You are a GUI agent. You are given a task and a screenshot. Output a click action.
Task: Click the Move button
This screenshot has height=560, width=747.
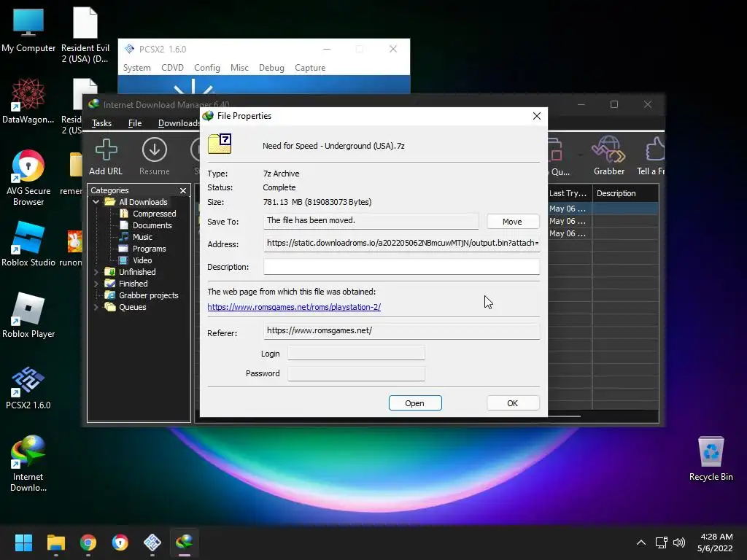click(x=512, y=222)
